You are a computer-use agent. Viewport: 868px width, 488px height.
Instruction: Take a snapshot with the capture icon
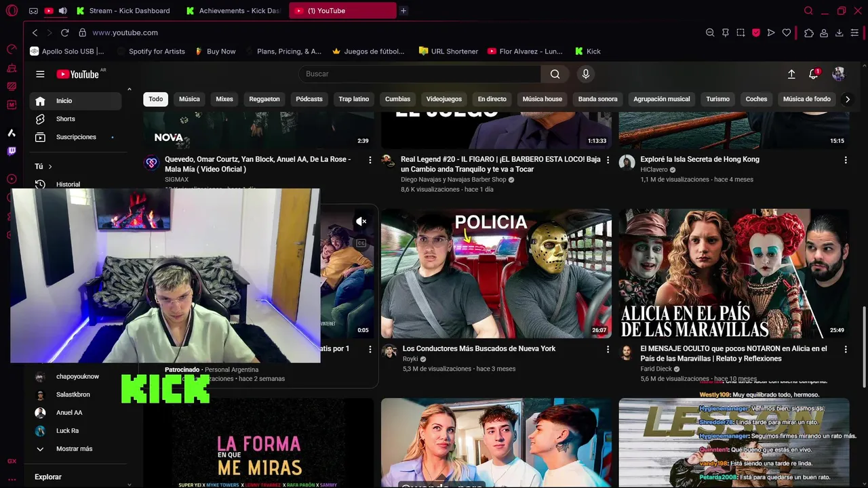click(741, 33)
